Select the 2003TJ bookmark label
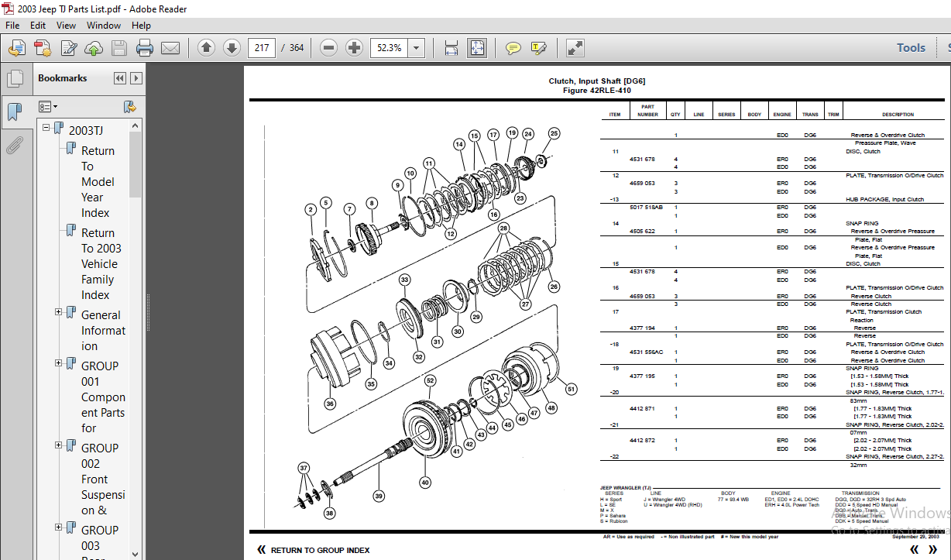This screenshot has height=560, width=951. (85, 130)
